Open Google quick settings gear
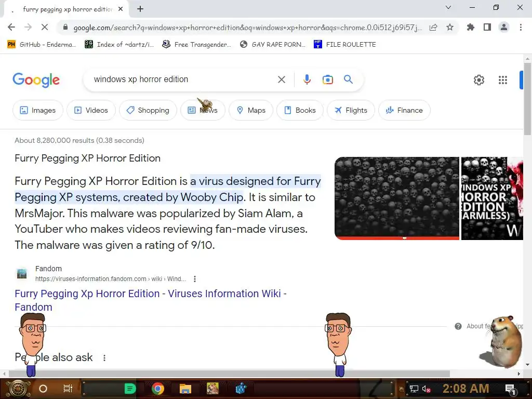The image size is (532, 399). coord(478,80)
